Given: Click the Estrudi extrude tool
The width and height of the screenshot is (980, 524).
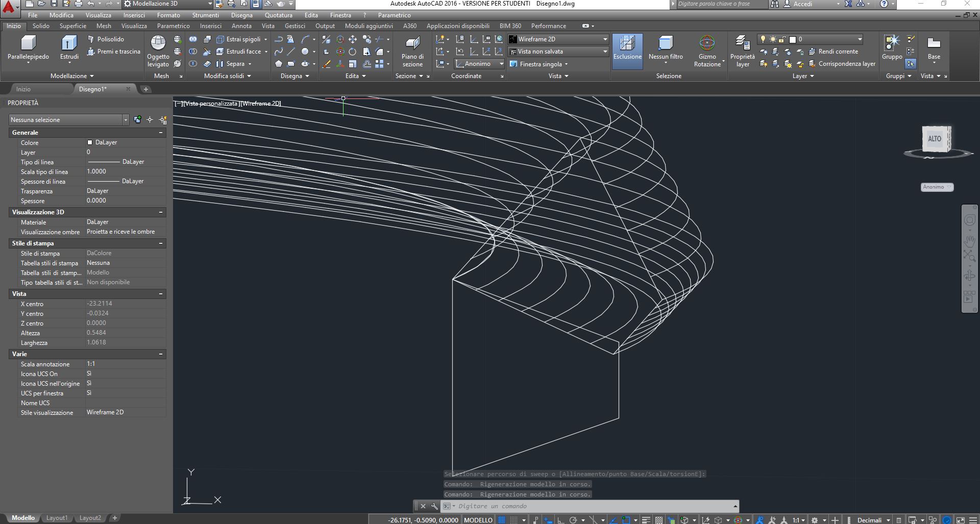Looking at the screenshot, I should coord(69,47).
